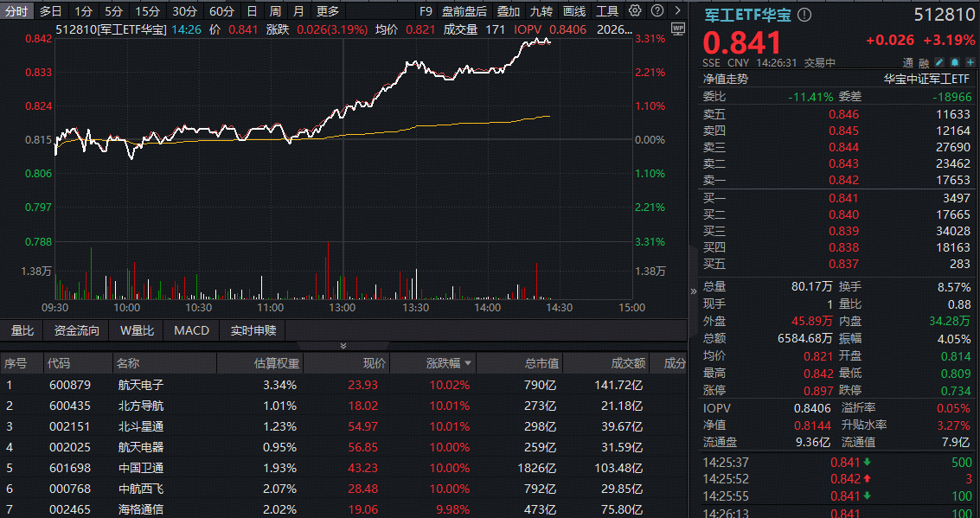Image resolution: width=980 pixels, height=518 pixels.
Task: Click the info icon beside 军工ETF华宝 title
Action: (805, 14)
